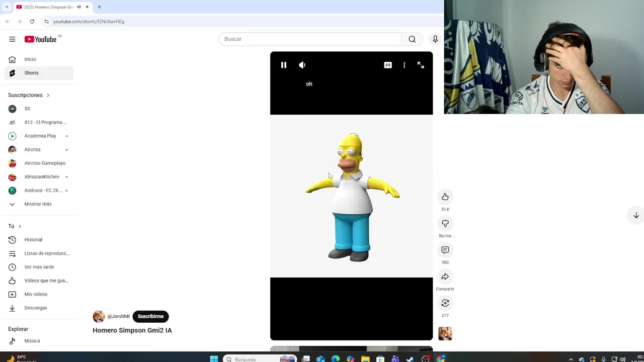Mute tab via speaker icon on tab
Screen dimensions: 644x362
(79, 7)
